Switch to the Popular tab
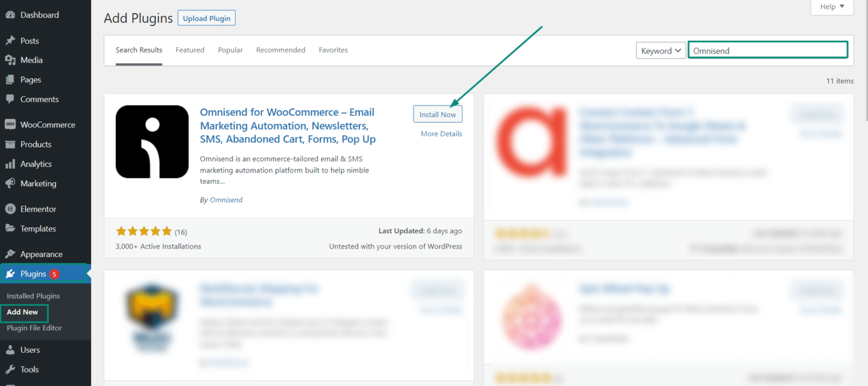Image resolution: width=868 pixels, height=386 pixels. [230, 50]
